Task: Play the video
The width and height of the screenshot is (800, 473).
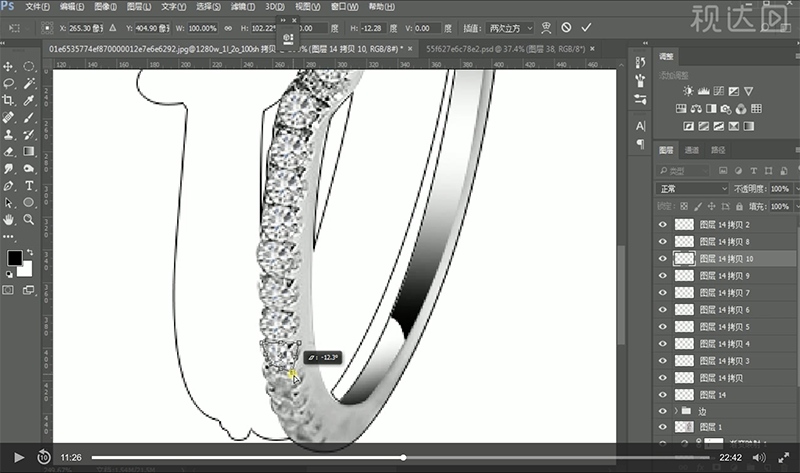Action: (18, 457)
